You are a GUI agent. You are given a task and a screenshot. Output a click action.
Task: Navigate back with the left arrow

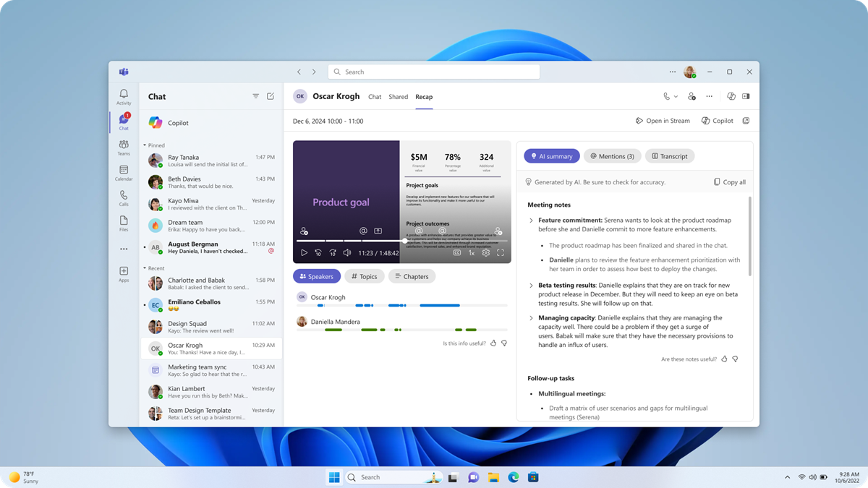pos(299,72)
